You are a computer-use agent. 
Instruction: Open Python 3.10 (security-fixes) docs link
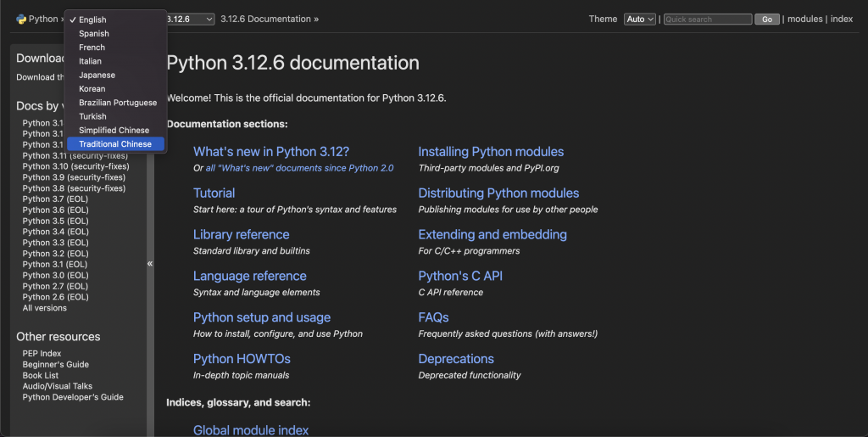point(75,166)
